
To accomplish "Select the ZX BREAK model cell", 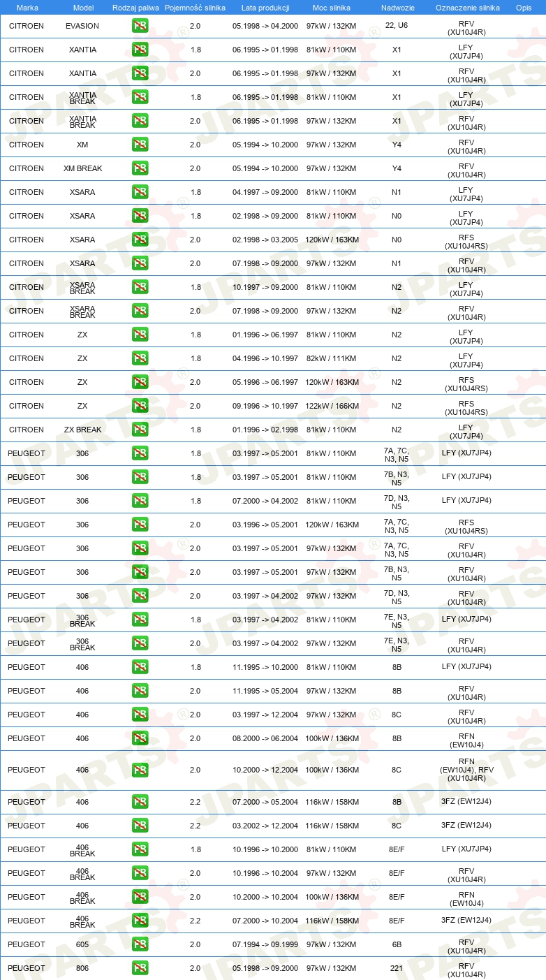I will [x=82, y=430].
